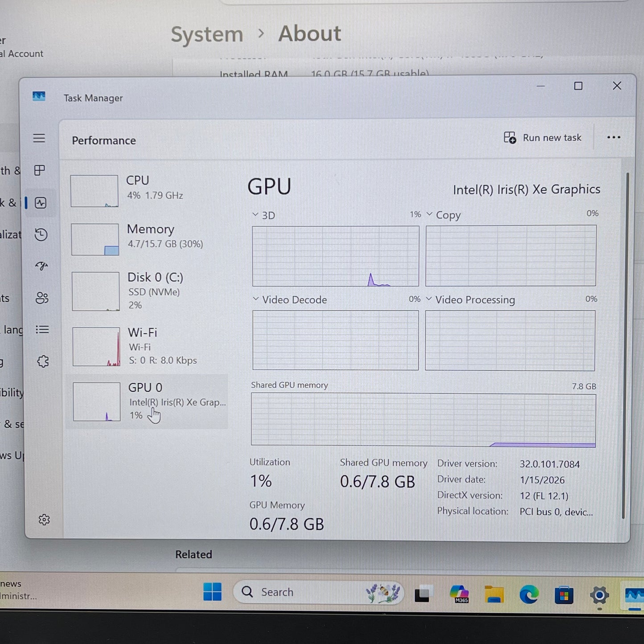Image resolution: width=644 pixels, height=644 pixels.
Task: Click the 1% Utilization value
Action: pyautogui.click(x=261, y=481)
